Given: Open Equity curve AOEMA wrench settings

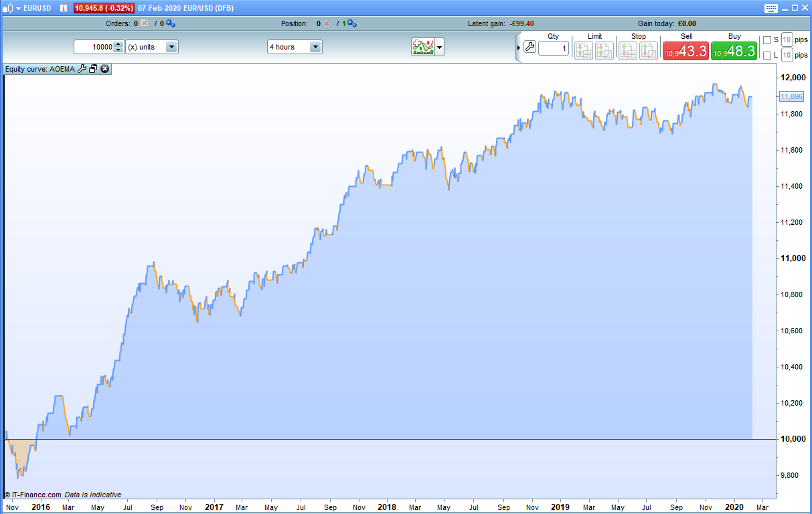Looking at the screenshot, I should click(82, 68).
